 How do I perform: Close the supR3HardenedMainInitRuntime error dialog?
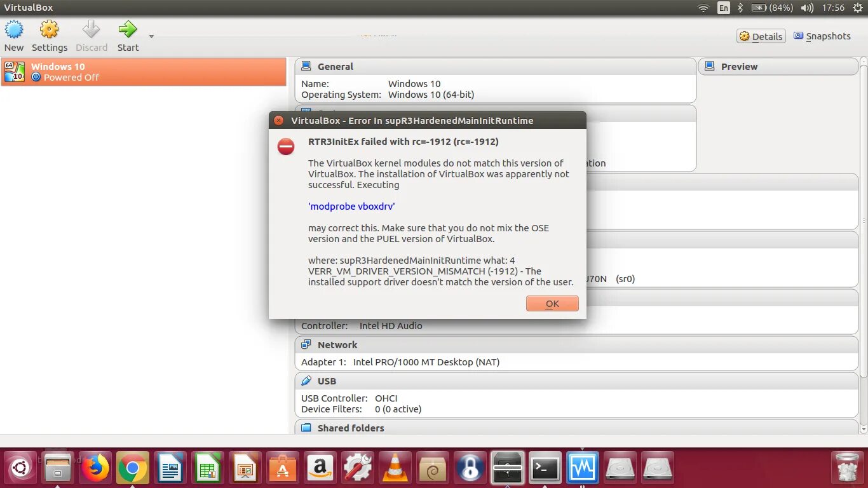coord(278,120)
